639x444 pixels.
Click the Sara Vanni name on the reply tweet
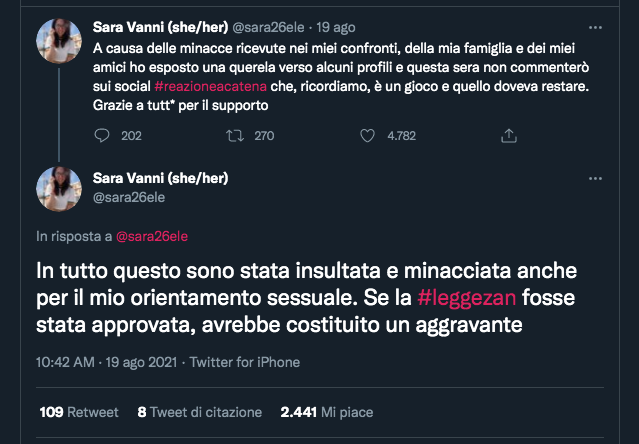point(160,178)
